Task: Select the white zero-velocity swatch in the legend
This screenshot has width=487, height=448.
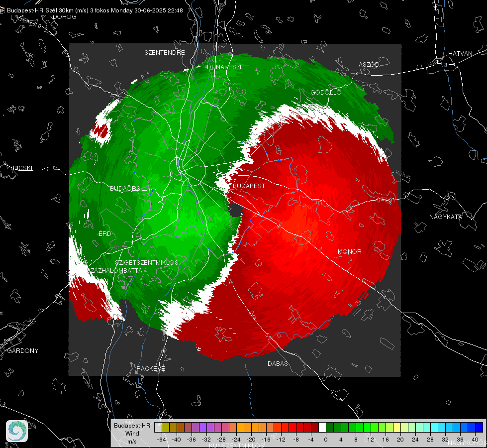Action: coord(322,427)
